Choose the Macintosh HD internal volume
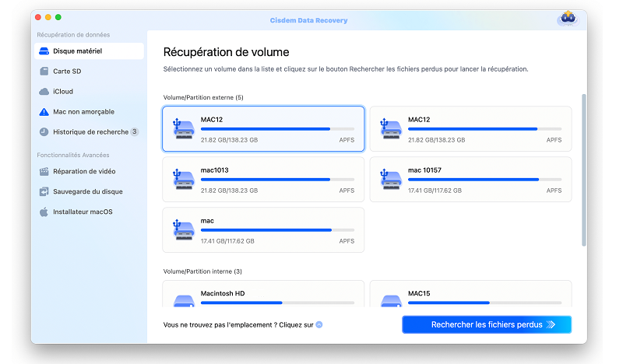This screenshot has width=623, height=364. (263, 296)
